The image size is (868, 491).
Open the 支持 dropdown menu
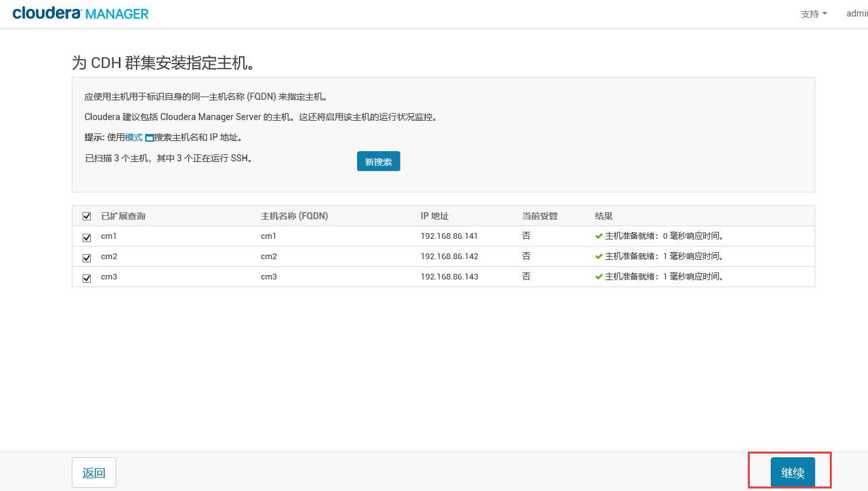click(814, 14)
